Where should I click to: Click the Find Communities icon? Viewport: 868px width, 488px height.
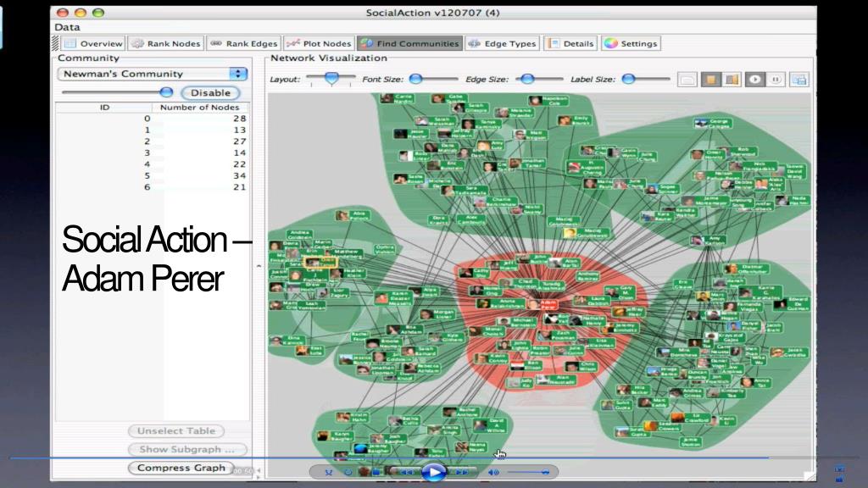pos(366,43)
